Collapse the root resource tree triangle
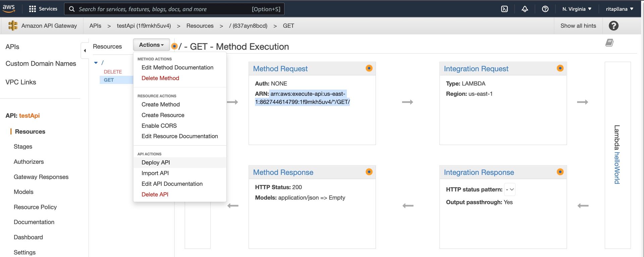Screen dimensions: 644x257 96,63
